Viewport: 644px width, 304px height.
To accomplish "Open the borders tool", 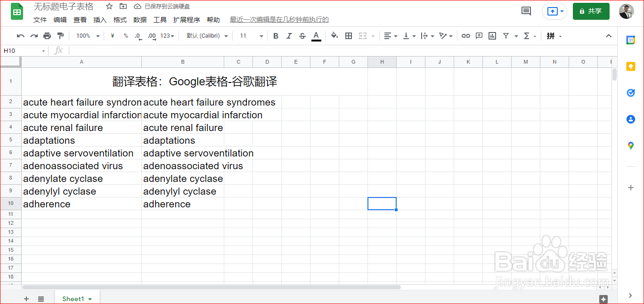I will click(349, 36).
